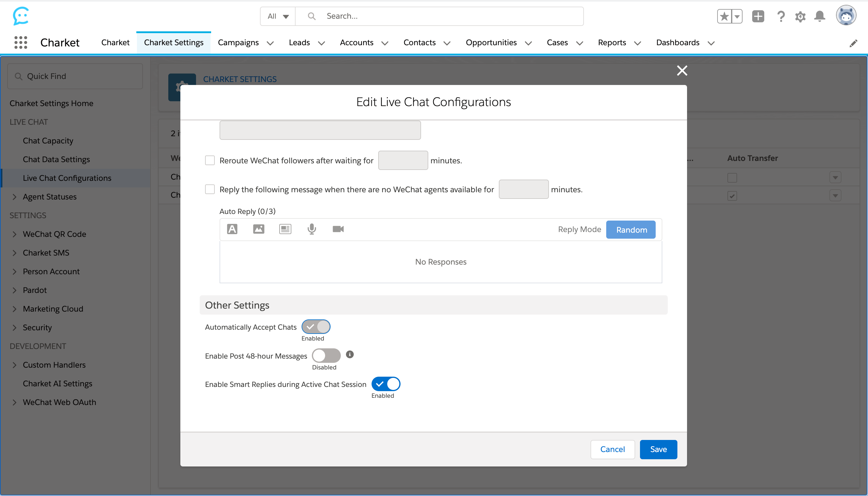Click the text reply icon in Auto Reply

232,229
